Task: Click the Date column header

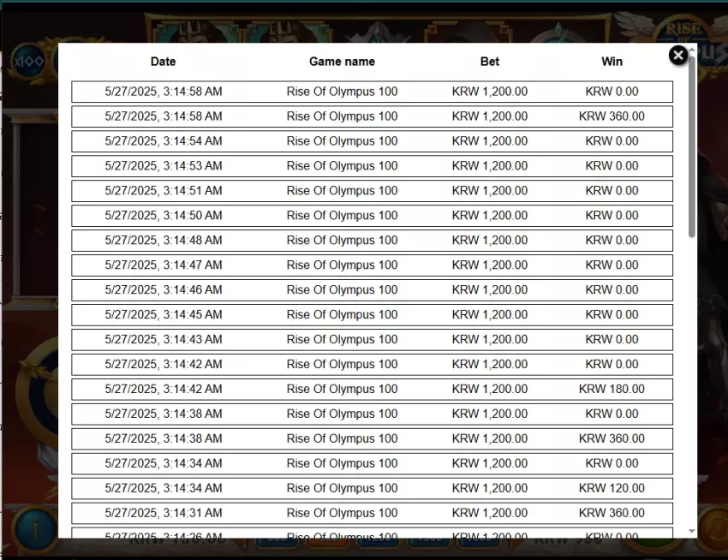Action: point(163,62)
